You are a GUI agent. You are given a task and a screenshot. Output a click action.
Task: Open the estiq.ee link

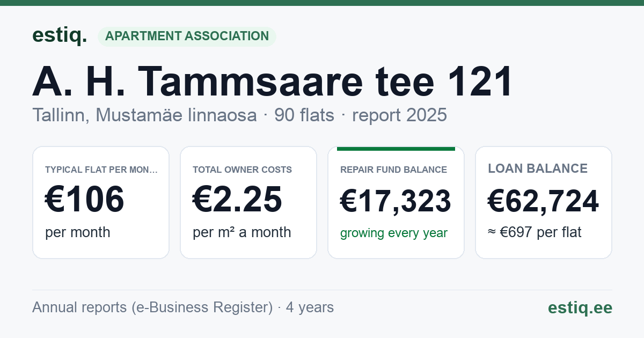pos(580,307)
